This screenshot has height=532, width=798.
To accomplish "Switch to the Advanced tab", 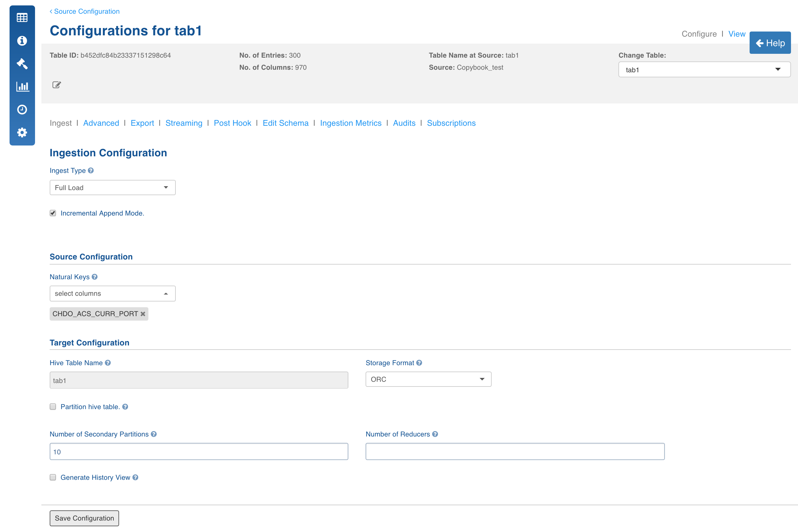I will 101,123.
